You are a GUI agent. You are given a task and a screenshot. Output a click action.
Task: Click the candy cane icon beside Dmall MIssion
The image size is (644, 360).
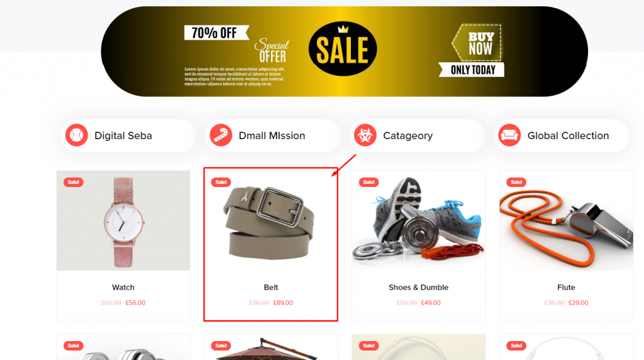point(221,135)
